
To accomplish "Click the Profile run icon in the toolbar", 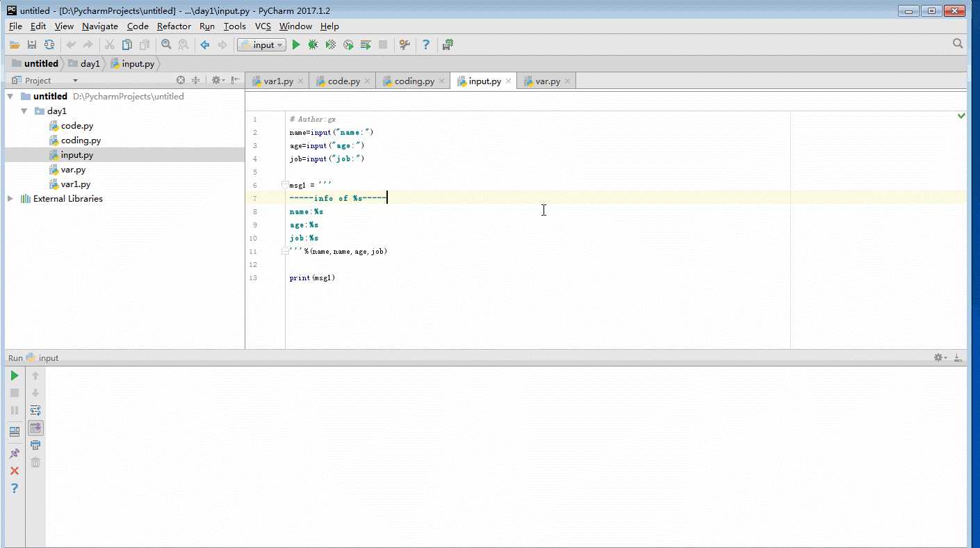I will (348, 45).
